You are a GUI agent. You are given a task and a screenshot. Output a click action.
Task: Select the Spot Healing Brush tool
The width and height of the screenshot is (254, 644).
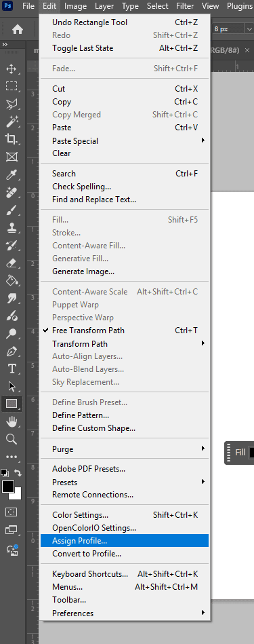(x=12, y=192)
